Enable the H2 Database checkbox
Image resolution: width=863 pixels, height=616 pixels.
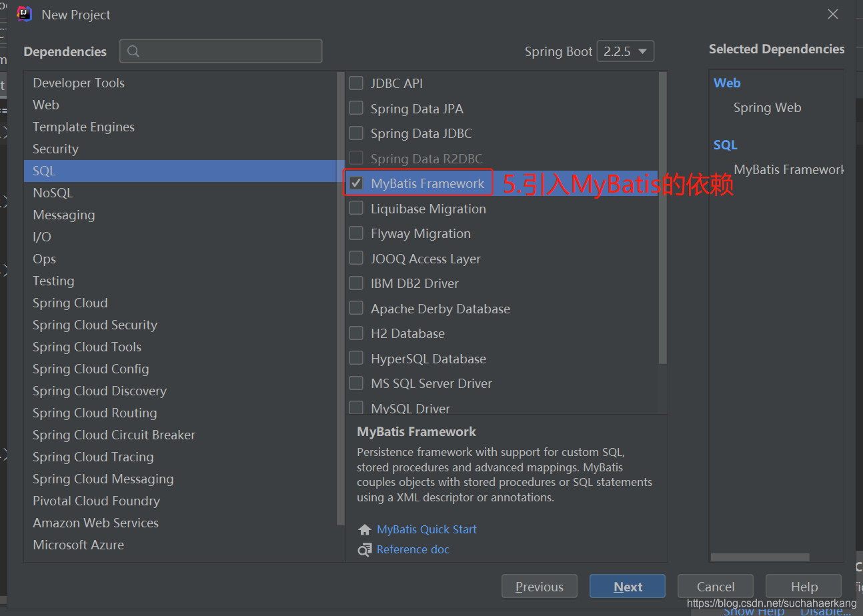(357, 333)
